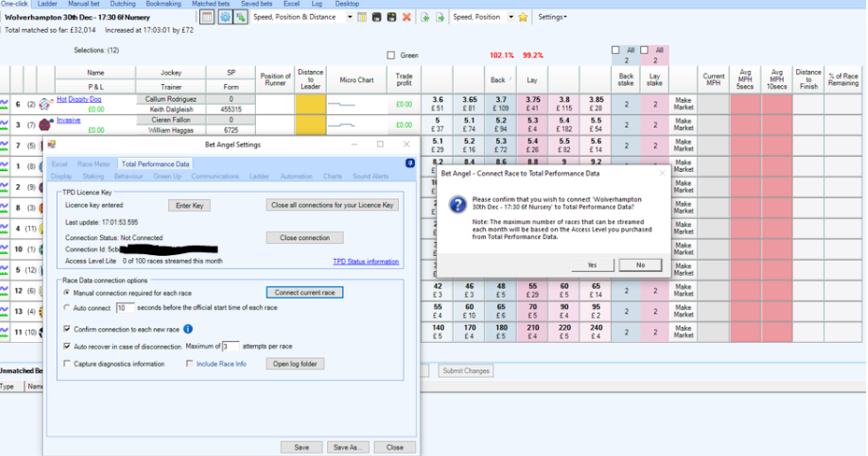Click the blue info icon beside Confirm connection
The height and width of the screenshot is (456, 868).
coord(188,329)
